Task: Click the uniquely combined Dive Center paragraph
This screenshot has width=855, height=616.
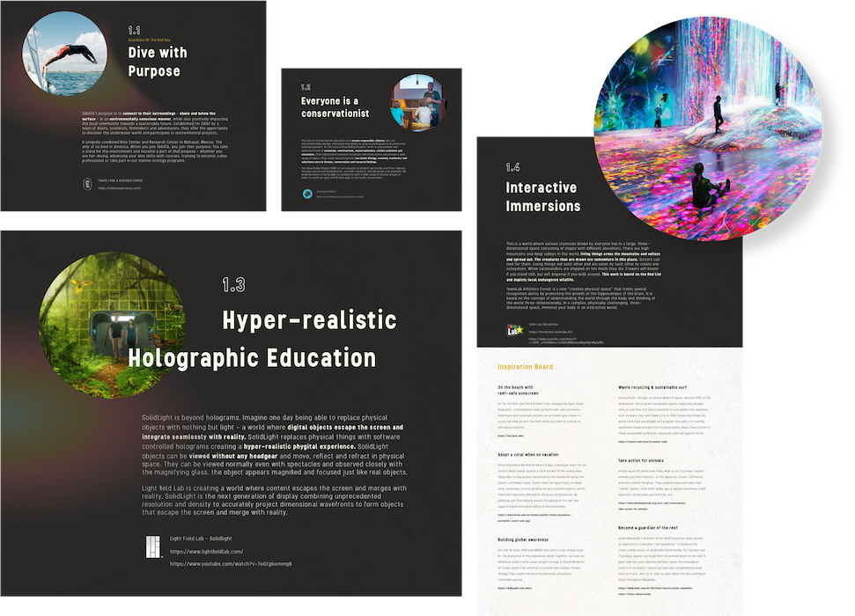Action: click(x=155, y=151)
